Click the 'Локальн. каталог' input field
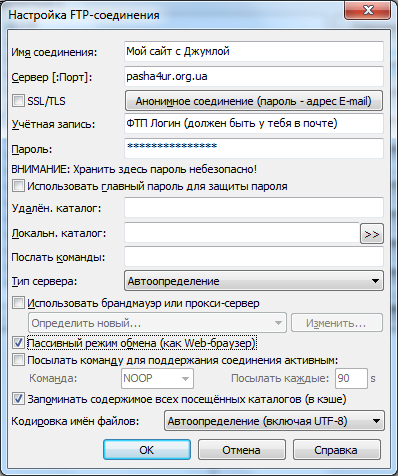This screenshot has width=398, height=476. point(242,233)
